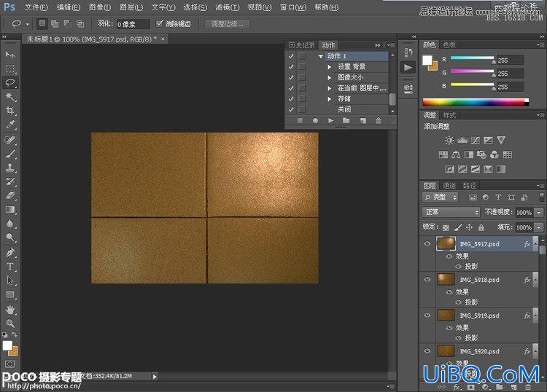
Task: Add Levels adjustment
Action: coord(462,140)
